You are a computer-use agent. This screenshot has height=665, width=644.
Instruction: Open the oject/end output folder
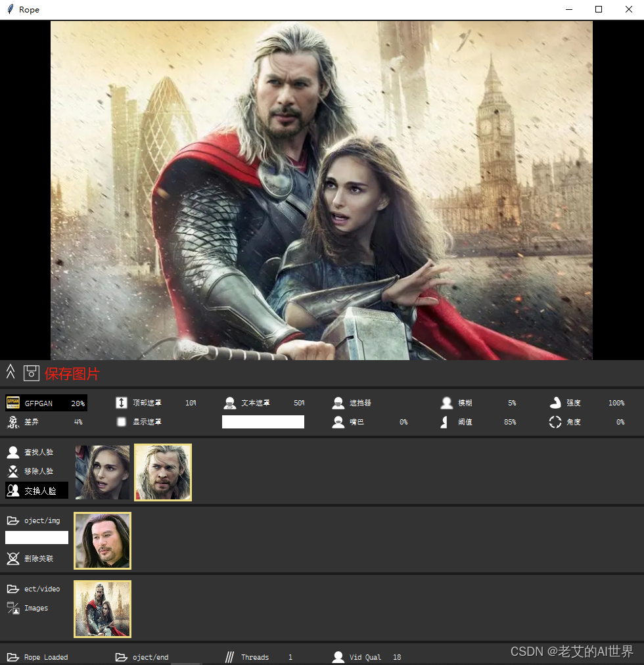pos(122,657)
